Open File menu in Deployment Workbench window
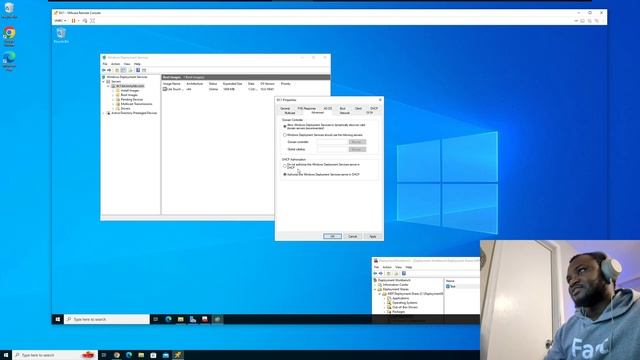Screen dimensions: 640x360 tap(376, 267)
